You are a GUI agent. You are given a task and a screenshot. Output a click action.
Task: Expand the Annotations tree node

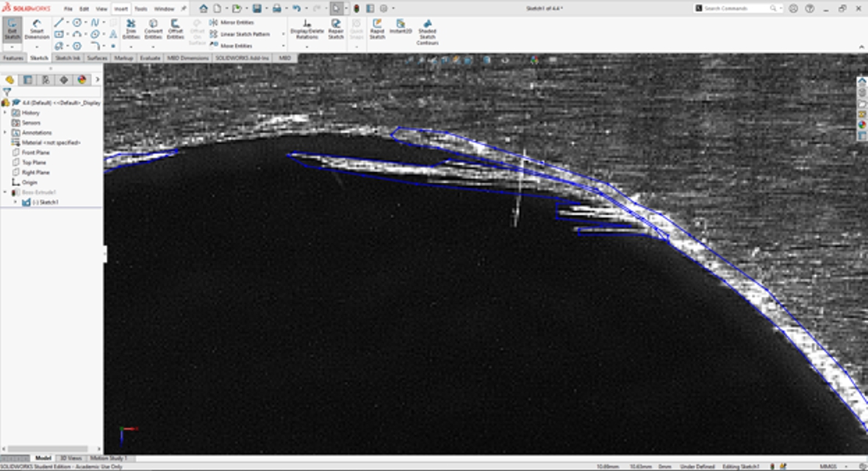(x=5, y=133)
